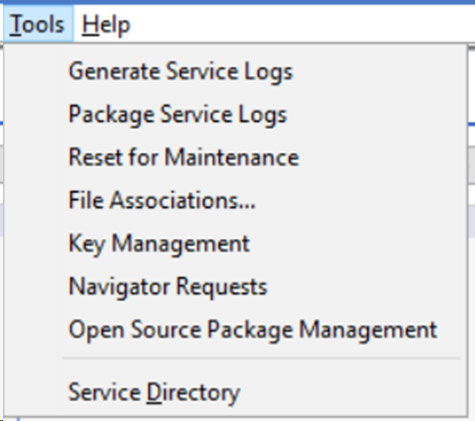Viewport: 475px width, 421px height.
Task: Start generating service logs
Action: (x=235, y=71)
